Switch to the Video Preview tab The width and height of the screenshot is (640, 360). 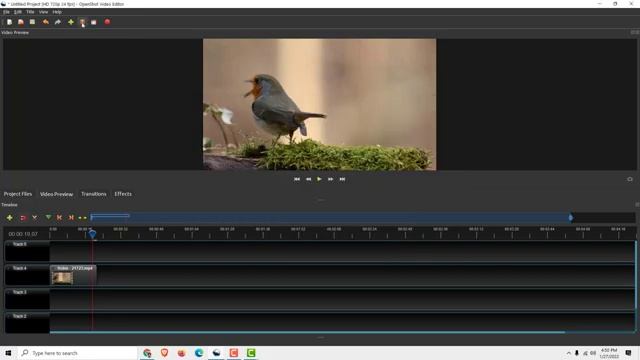(56, 194)
